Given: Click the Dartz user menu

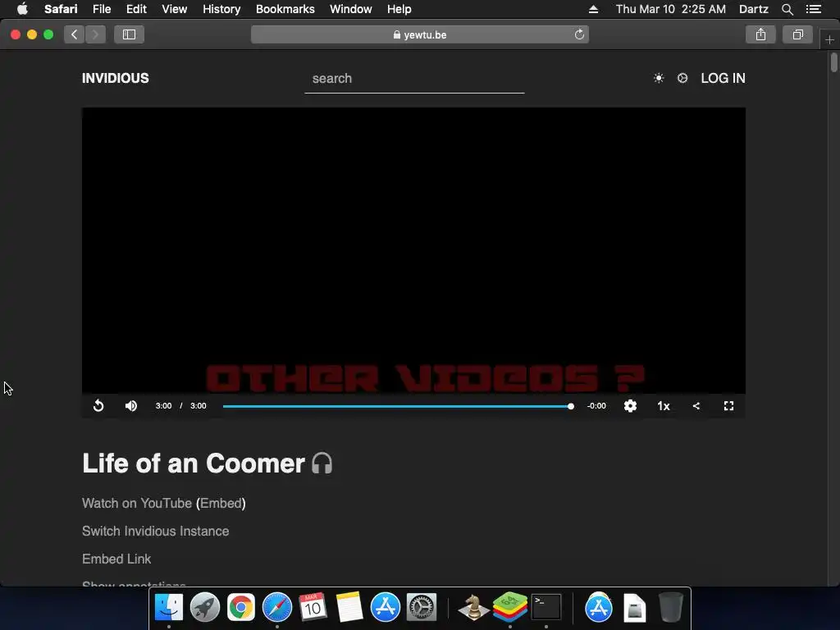Looking at the screenshot, I should [x=754, y=9].
